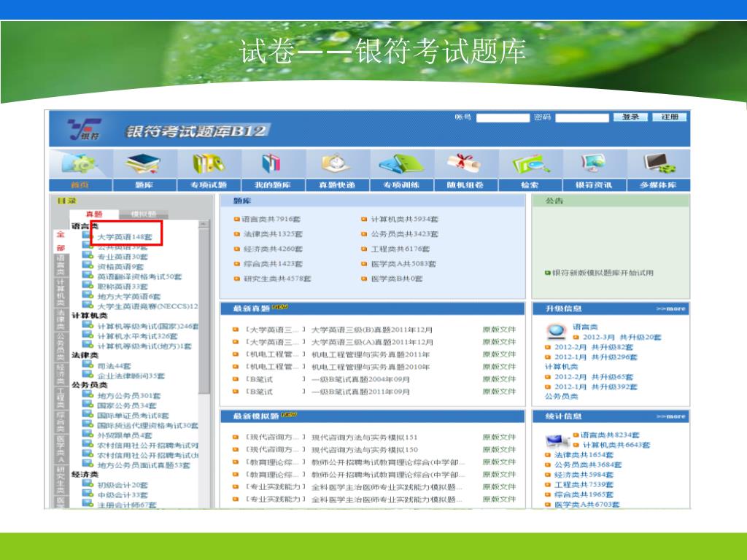This screenshot has width=747, height=560.
Task: Focus the 密码 password input field
Action: 581,117
